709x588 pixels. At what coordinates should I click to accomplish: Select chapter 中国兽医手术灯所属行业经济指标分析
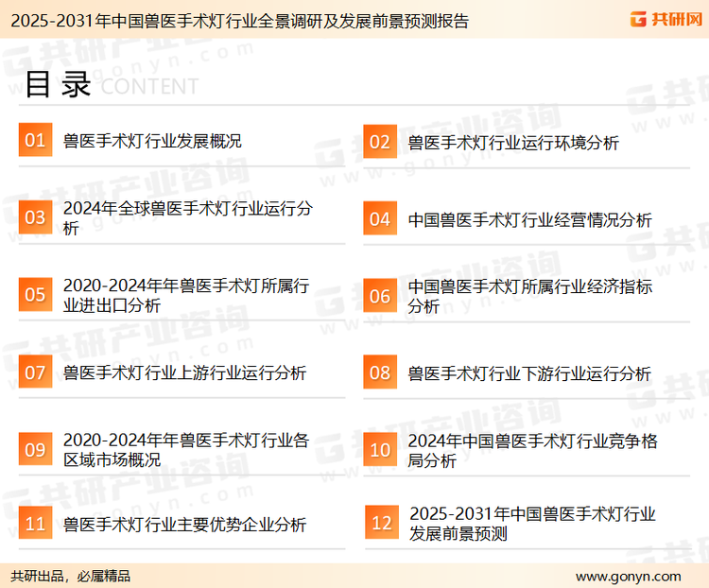pos(530,296)
